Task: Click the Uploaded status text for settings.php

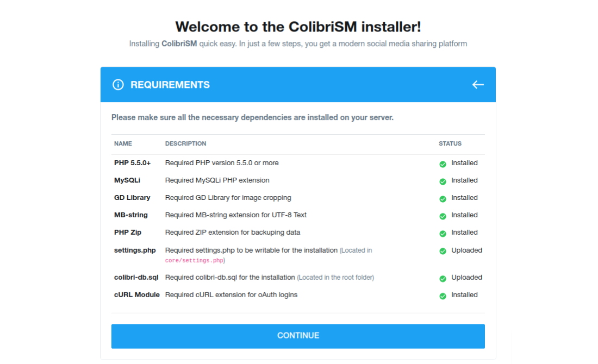Action: point(466,250)
